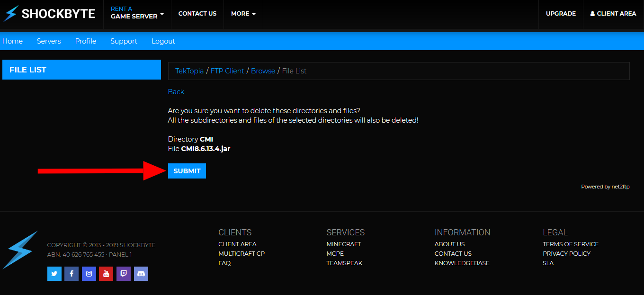Join Discord via the footer icon
644x295 pixels.
tap(141, 274)
